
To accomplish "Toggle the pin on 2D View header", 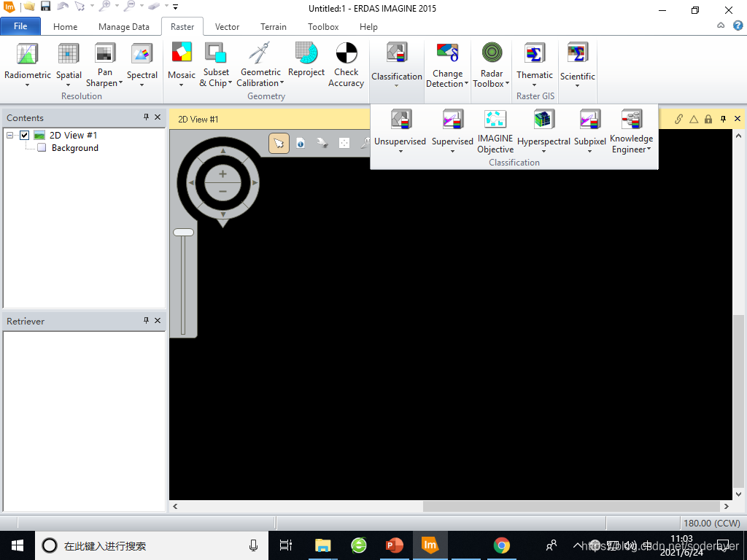I will tap(723, 119).
